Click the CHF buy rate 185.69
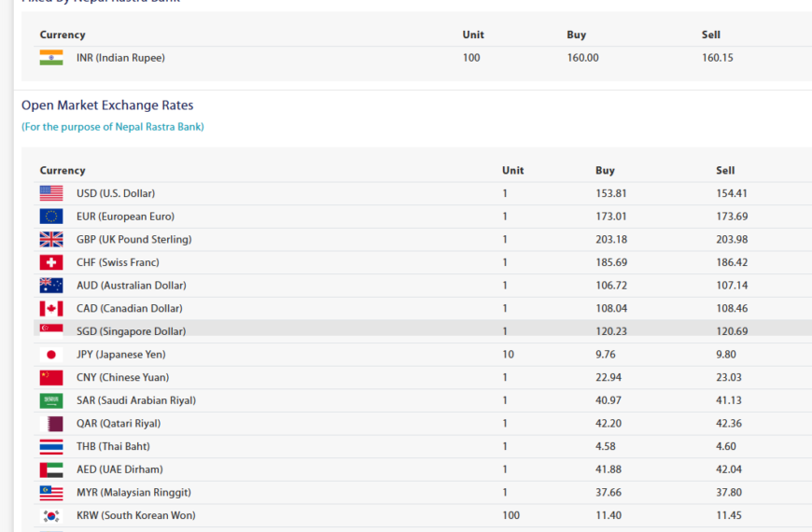This screenshot has width=812, height=532. pos(611,262)
